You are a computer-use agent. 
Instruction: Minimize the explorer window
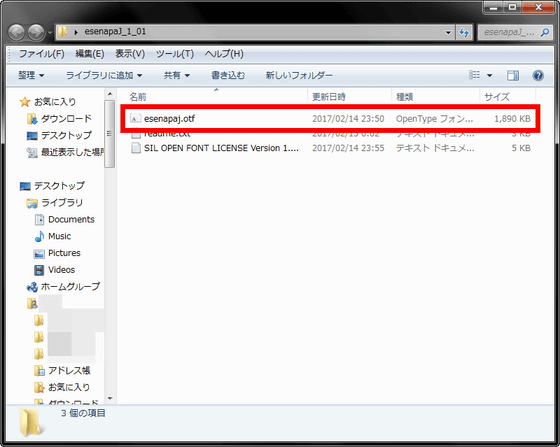click(x=494, y=7)
